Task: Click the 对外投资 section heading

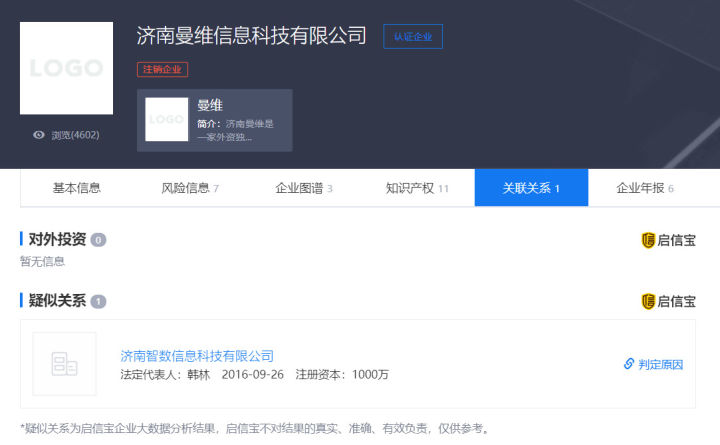Action: (x=57, y=239)
